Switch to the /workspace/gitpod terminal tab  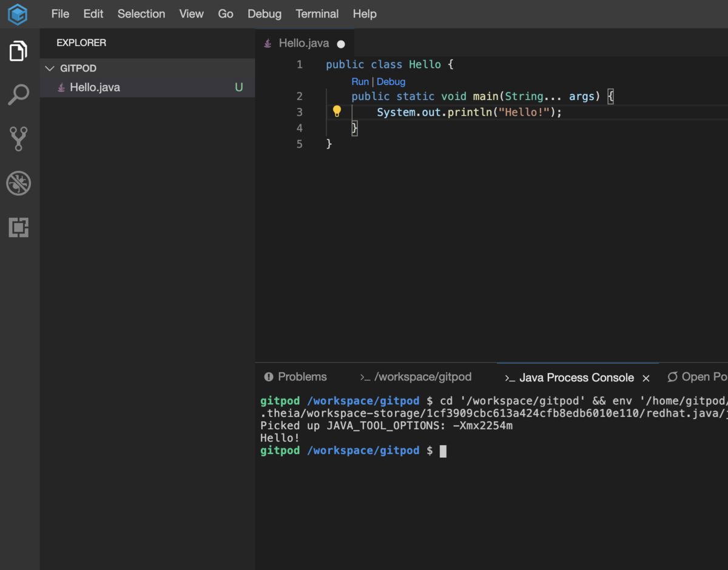coord(416,377)
